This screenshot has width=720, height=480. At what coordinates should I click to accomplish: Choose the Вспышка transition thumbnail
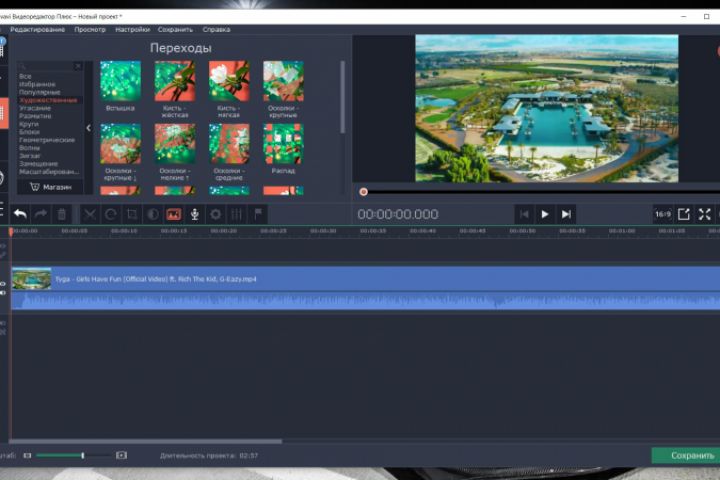[x=120, y=81]
